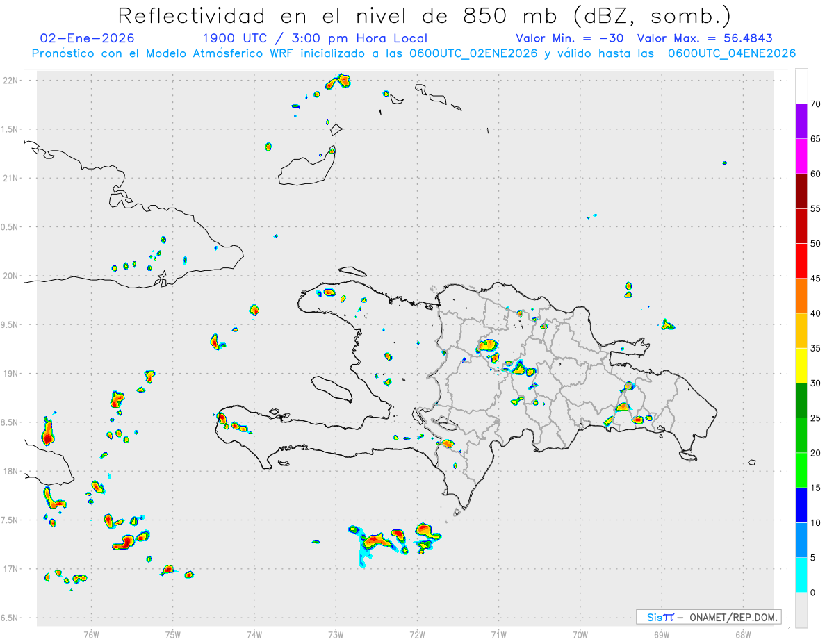Click the purple 65–70 dBZ legend segment
834x644 pixels.
click(801, 121)
